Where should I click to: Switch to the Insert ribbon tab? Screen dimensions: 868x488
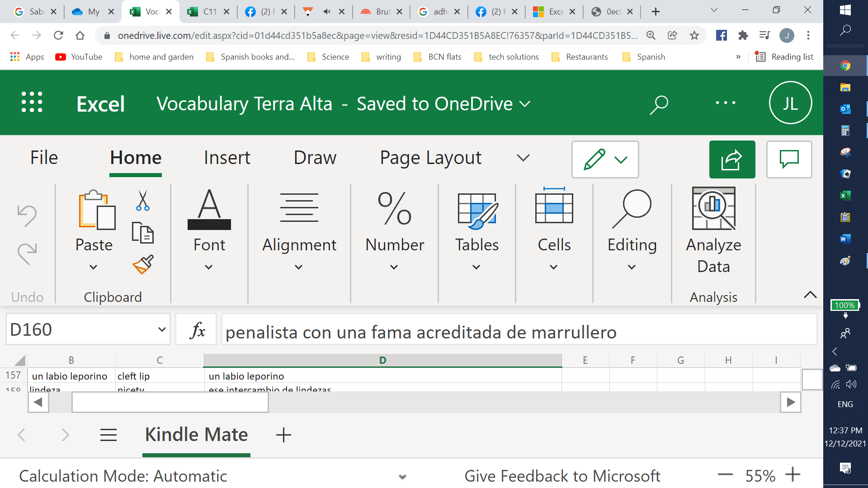click(x=227, y=158)
